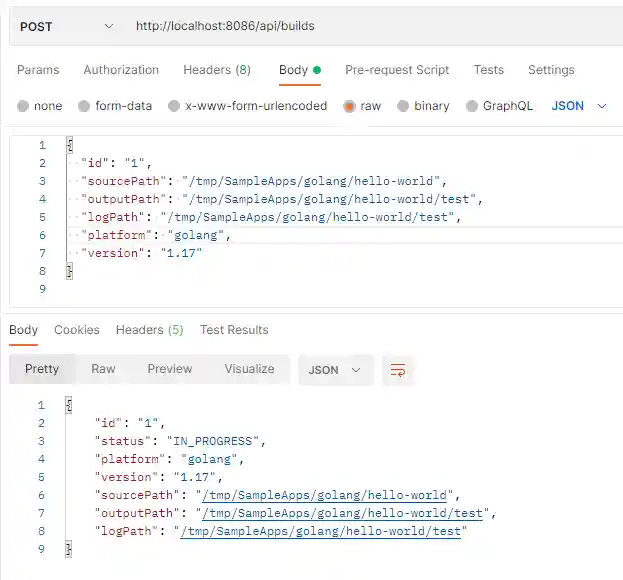Switch to the Visualize response view
This screenshot has width=623, height=580.
pos(249,369)
